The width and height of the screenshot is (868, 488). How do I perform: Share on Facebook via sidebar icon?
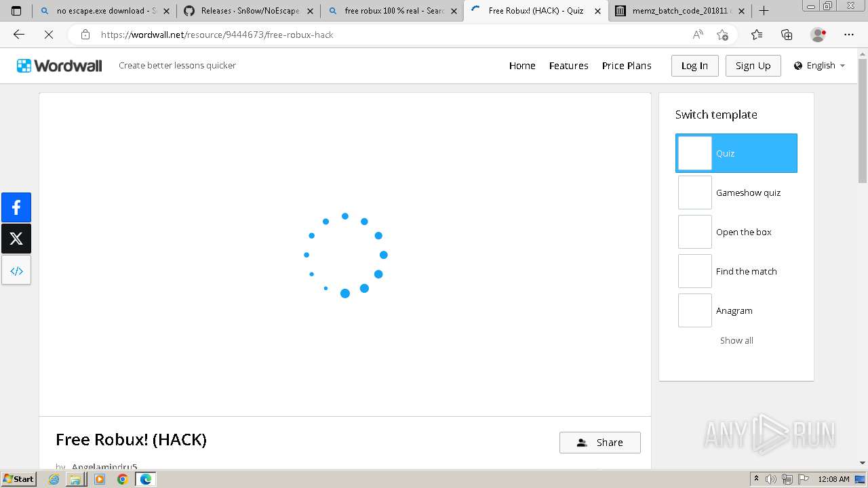[x=16, y=207]
